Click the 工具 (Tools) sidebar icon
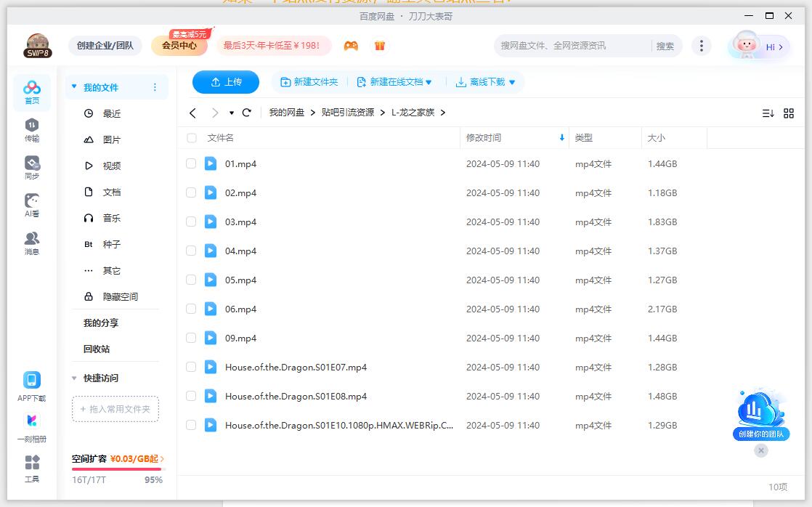Image resolution: width=812 pixels, height=507 pixels. point(31,469)
